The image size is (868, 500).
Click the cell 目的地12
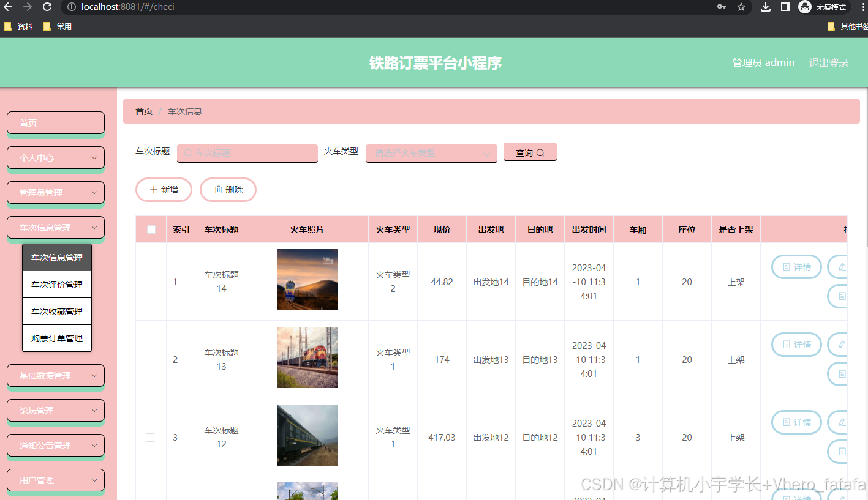(540, 438)
